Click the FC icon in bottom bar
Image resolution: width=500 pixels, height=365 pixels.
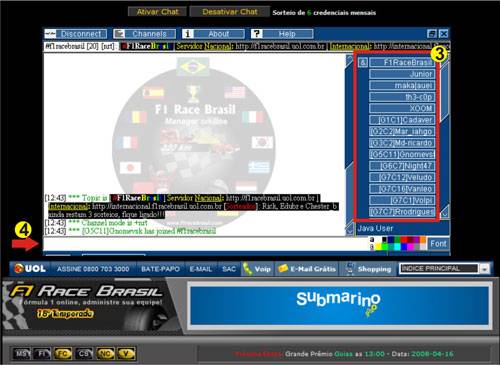(x=63, y=353)
